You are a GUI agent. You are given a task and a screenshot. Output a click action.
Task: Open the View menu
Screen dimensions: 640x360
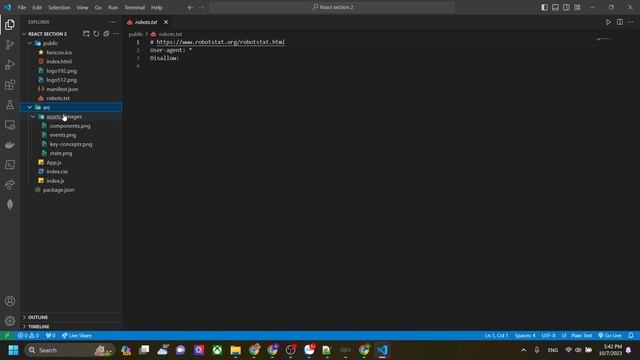[82, 7]
